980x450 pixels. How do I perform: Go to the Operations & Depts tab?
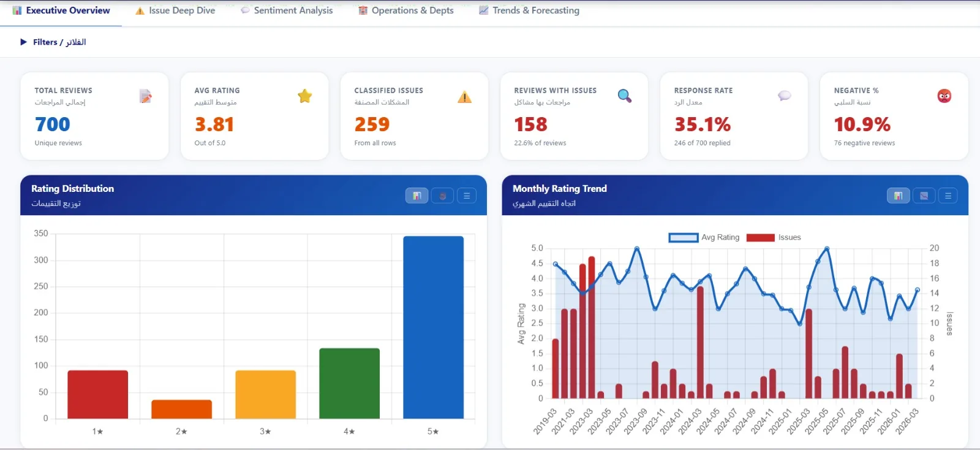pos(406,10)
